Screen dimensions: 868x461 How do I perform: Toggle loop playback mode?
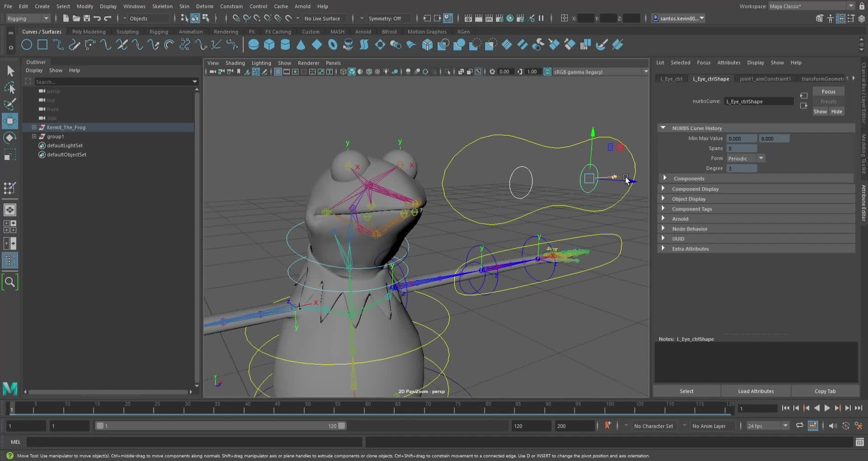coord(800,426)
